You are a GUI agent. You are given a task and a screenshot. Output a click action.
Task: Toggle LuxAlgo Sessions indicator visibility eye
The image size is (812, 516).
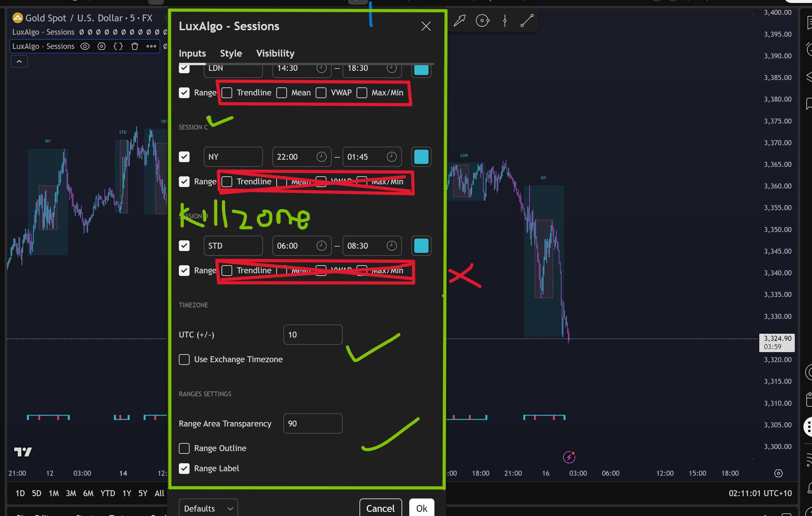[85, 46]
